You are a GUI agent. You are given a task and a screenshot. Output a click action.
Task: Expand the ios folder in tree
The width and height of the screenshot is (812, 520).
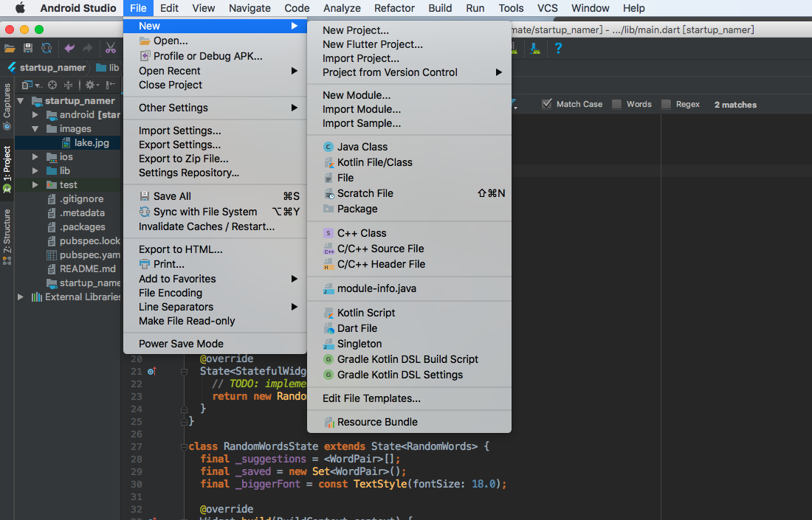[x=35, y=157]
